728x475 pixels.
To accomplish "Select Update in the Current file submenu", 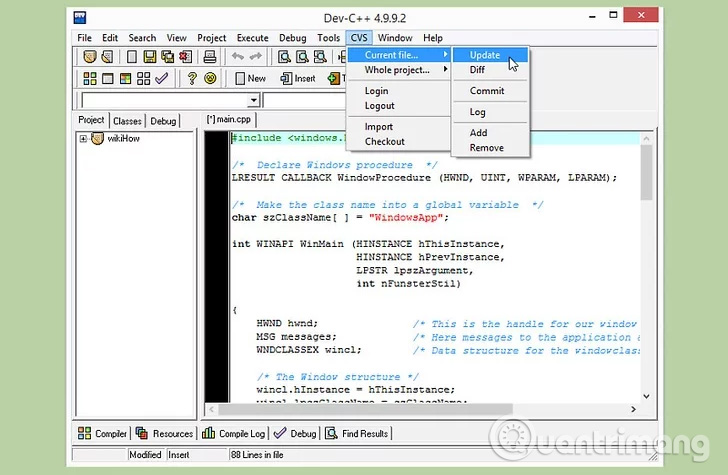I will (491, 55).
